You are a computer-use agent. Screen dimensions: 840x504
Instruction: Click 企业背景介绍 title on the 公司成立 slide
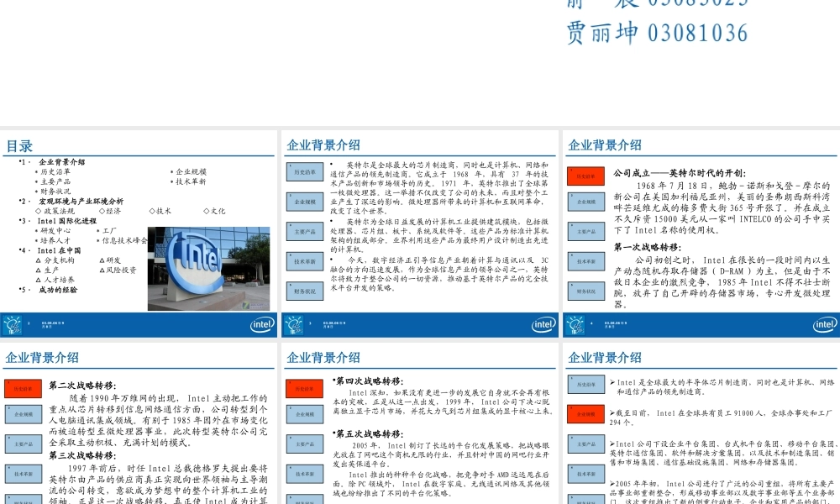tap(604, 145)
